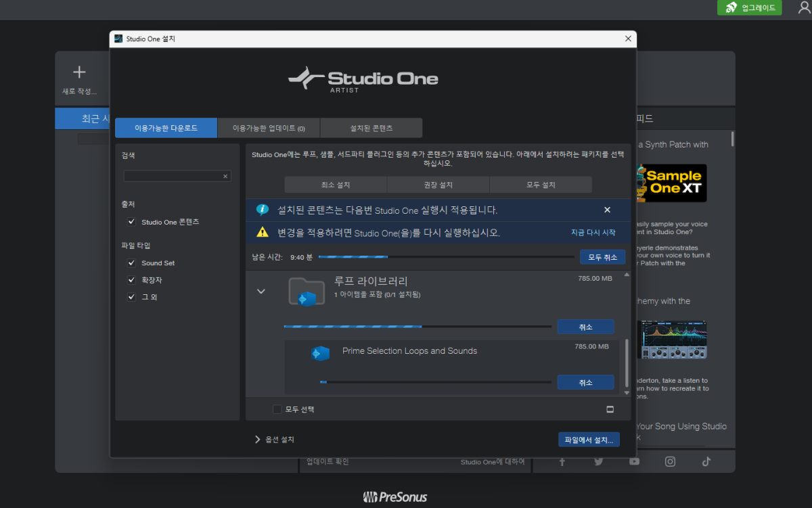Click the green upgrade button
This screenshot has width=812, height=508.
pyautogui.click(x=749, y=7)
